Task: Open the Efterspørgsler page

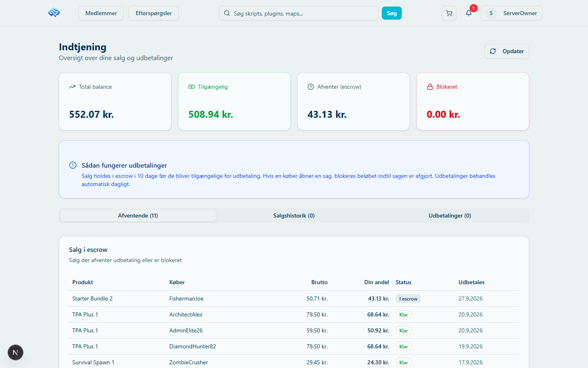Action: click(154, 13)
